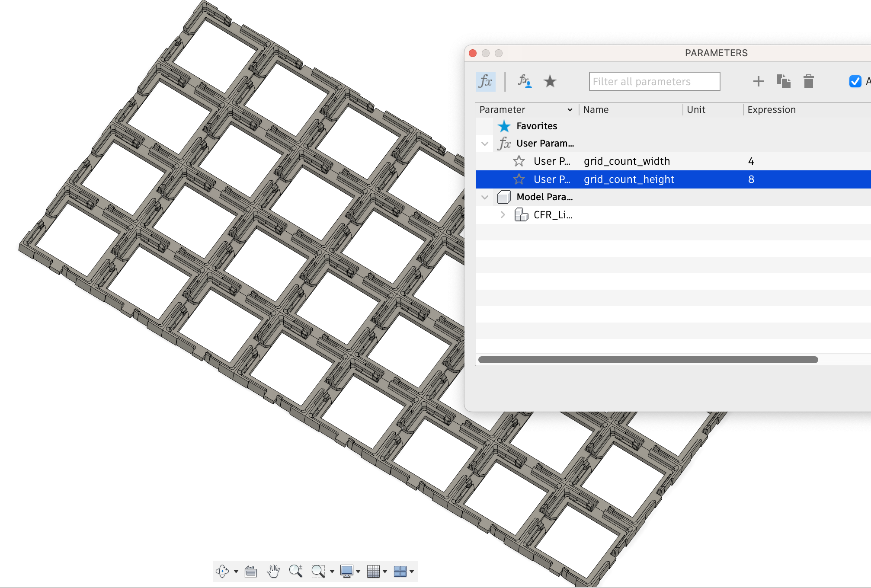
Task: Open Orbit tool dropdown arrow
Action: (236, 572)
